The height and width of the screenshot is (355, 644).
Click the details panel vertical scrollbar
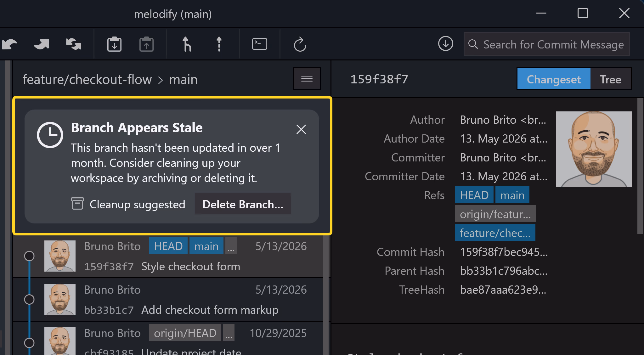640,166
